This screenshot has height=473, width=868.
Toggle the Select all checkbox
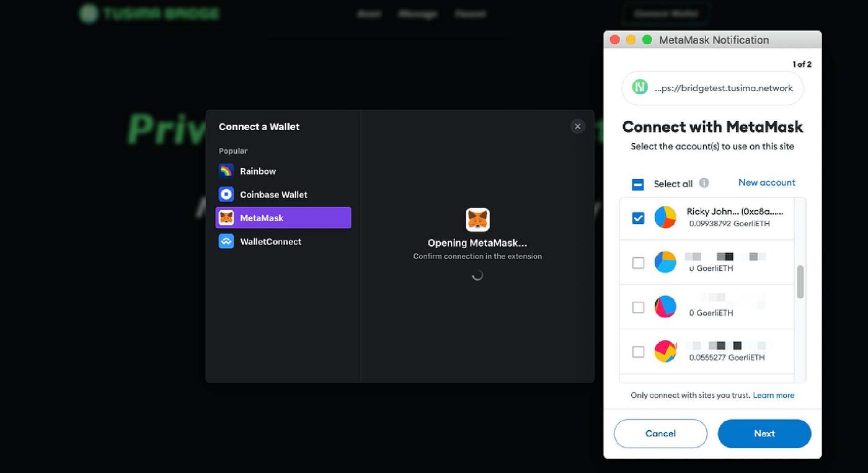638,184
